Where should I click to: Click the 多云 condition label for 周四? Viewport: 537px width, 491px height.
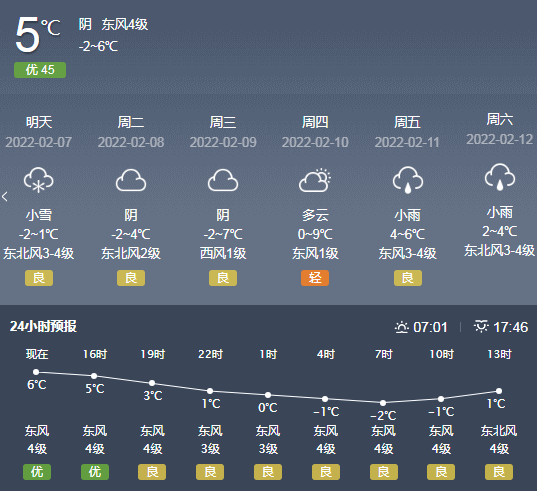pyautogui.click(x=315, y=215)
